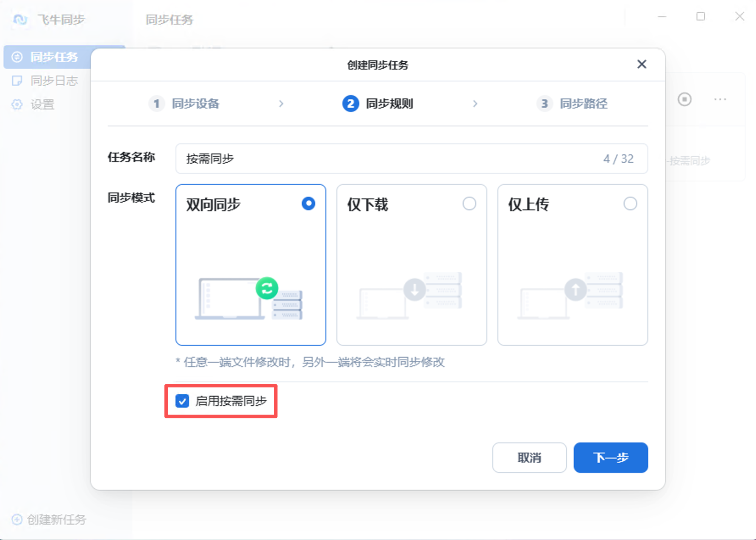Select the 双向同步 radio button
This screenshot has width=756, height=540.
(x=308, y=204)
